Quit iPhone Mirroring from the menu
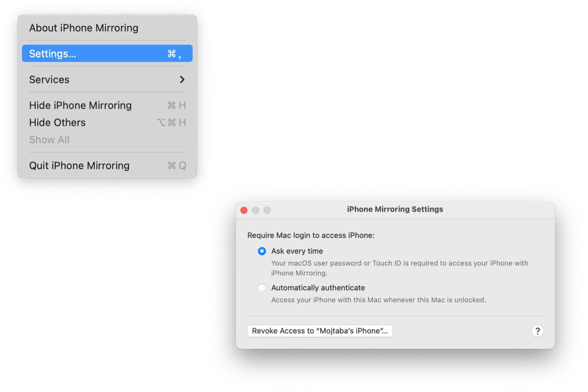This screenshot has width=588, height=392. point(107,166)
